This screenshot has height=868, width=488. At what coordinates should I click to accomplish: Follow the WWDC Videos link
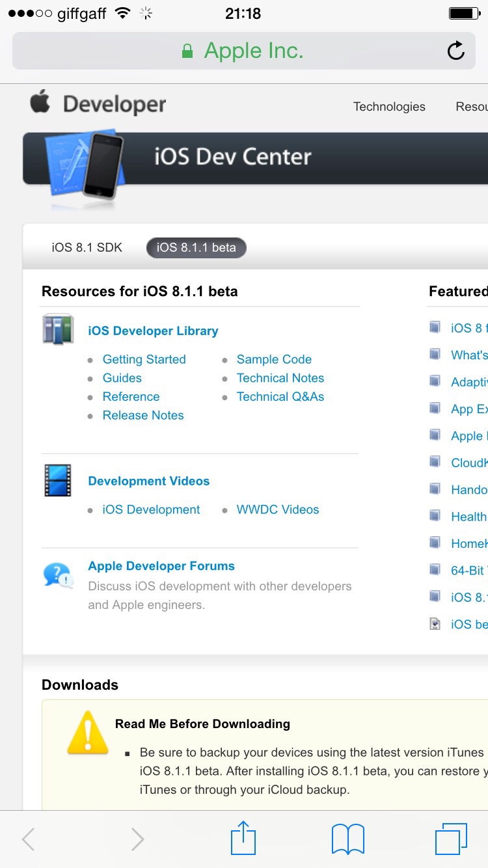[x=278, y=509]
